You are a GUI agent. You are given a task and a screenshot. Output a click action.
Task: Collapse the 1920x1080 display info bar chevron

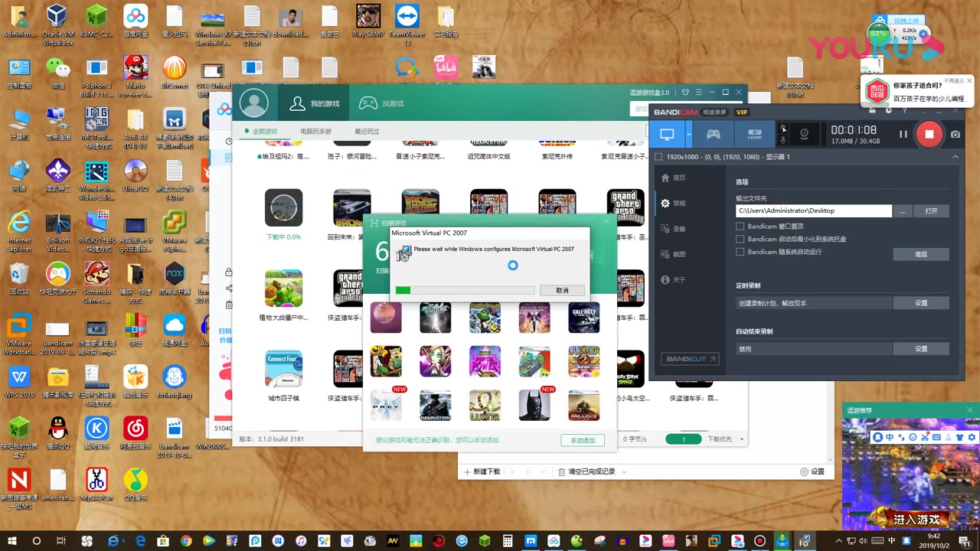tap(955, 157)
